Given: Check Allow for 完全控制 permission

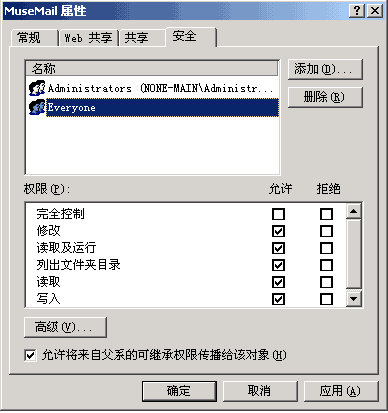Looking at the screenshot, I should pyautogui.click(x=278, y=214).
